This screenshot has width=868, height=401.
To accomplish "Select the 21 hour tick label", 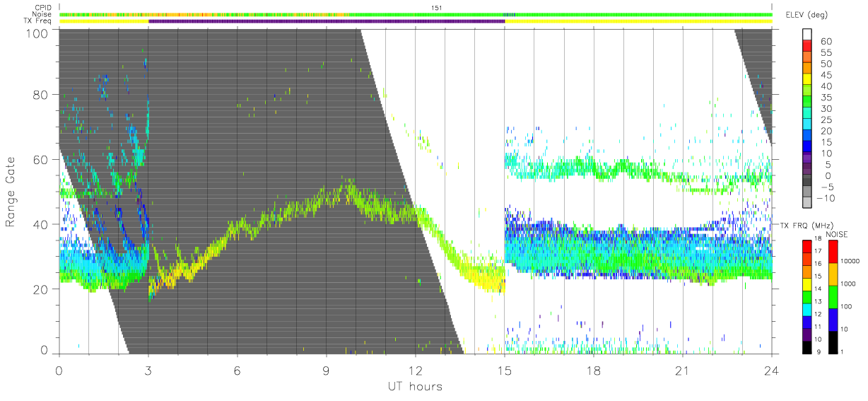I will [683, 371].
